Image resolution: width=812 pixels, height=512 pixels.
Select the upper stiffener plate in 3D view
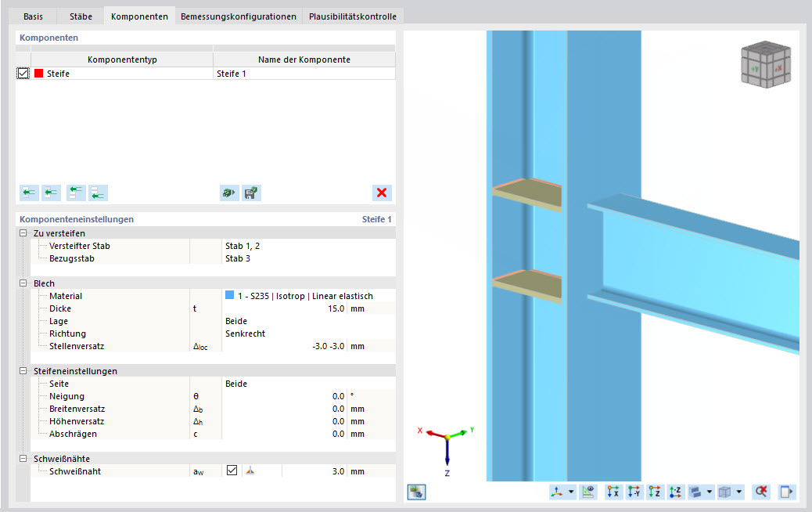tap(528, 194)
